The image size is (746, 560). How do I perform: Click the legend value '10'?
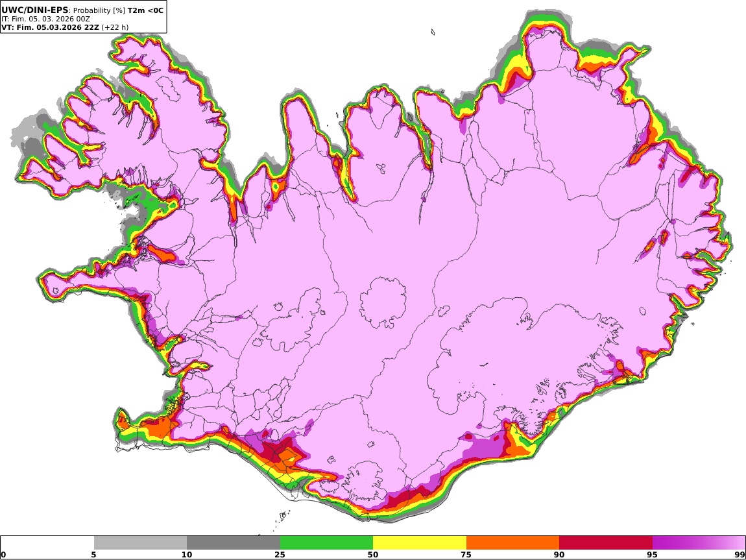pos(187,555)
